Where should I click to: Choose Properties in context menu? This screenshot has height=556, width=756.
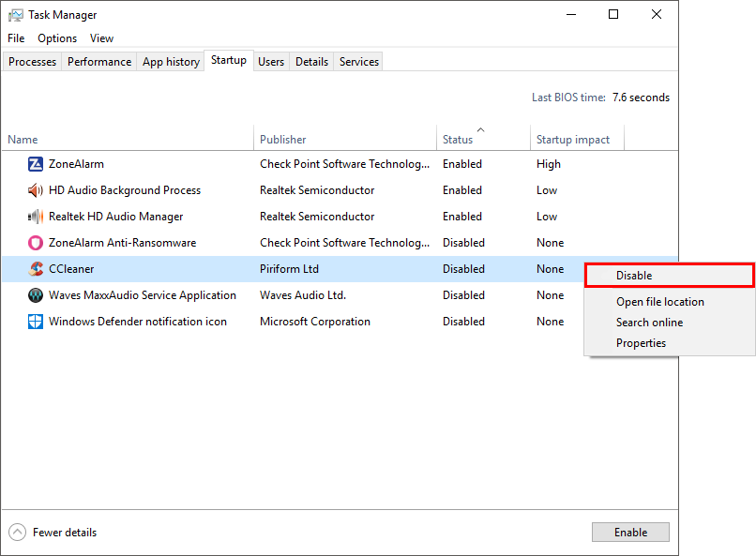tap(669, 343)
